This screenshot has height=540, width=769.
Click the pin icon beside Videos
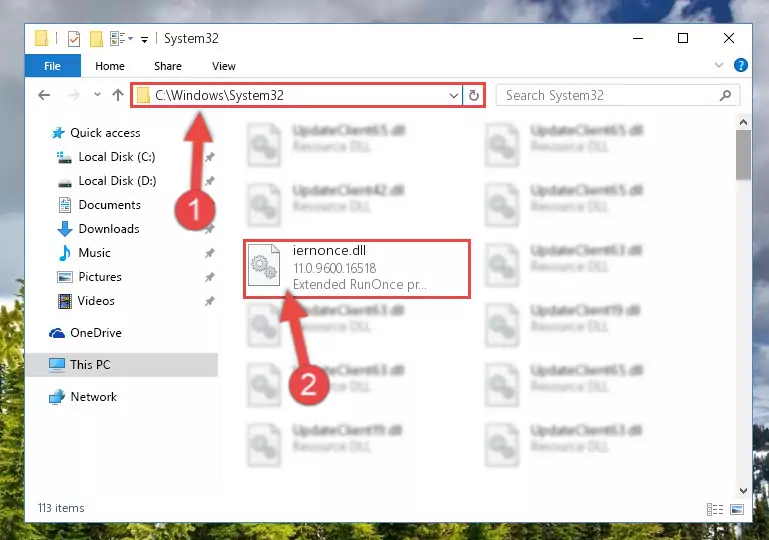(x=209, y=301)
